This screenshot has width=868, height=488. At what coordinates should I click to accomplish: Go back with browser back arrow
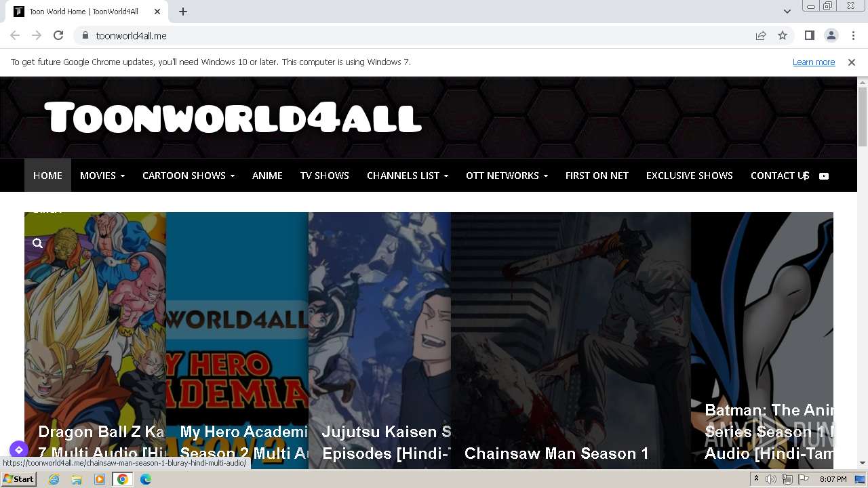coord(15,35)
